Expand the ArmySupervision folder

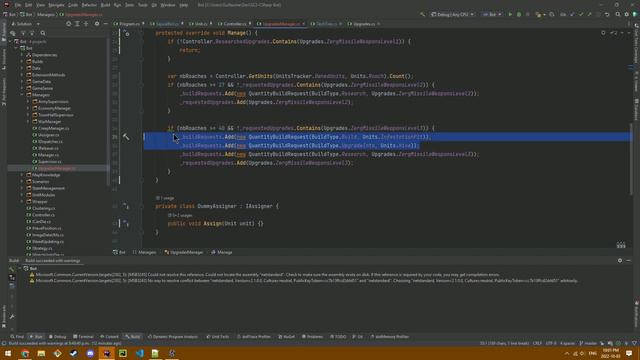click(28, 102)
